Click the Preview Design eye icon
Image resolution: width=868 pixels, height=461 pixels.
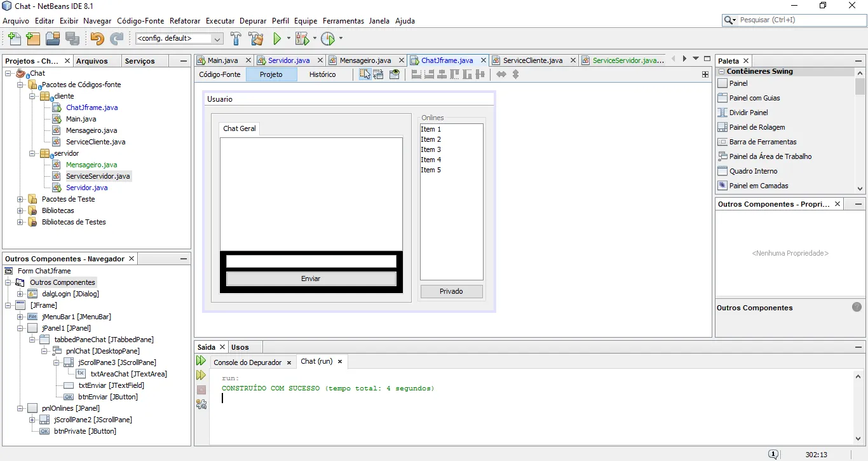pyautogui.click(x=395, y=74)
